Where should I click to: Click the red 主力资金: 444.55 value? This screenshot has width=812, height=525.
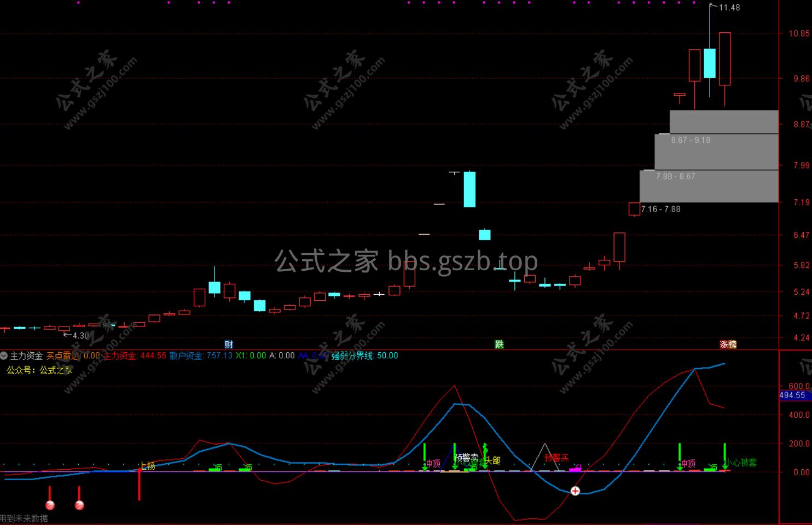pyautogui.click(x=135, y=355)
